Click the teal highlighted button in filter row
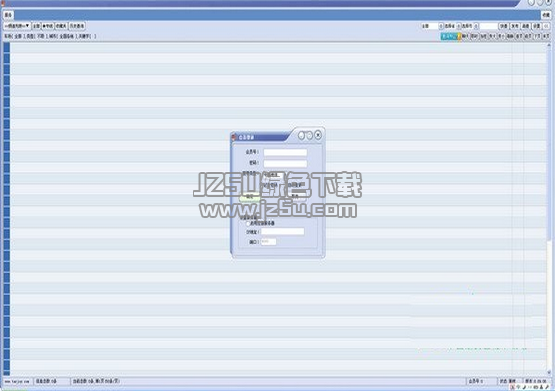Viewport: 556px width, 391px height. 449,36
